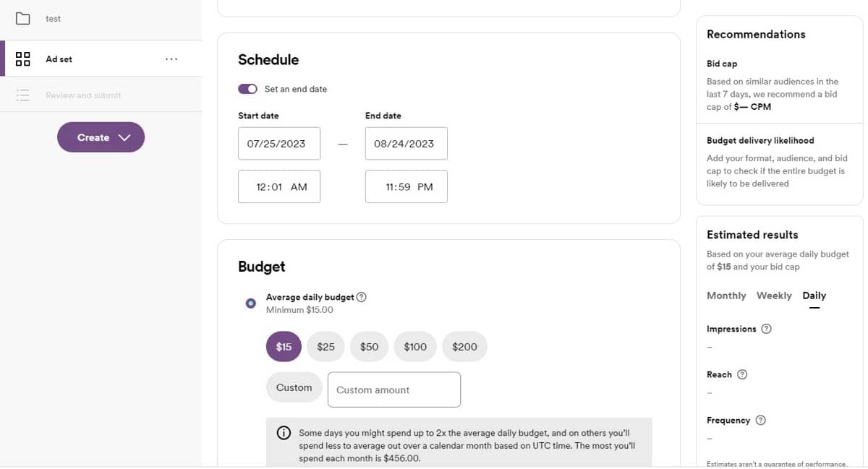Image resolution: width=868 pixels, height=469 pixels.
Task: Click the Impressions help icon
Action: tap(767, 329)
